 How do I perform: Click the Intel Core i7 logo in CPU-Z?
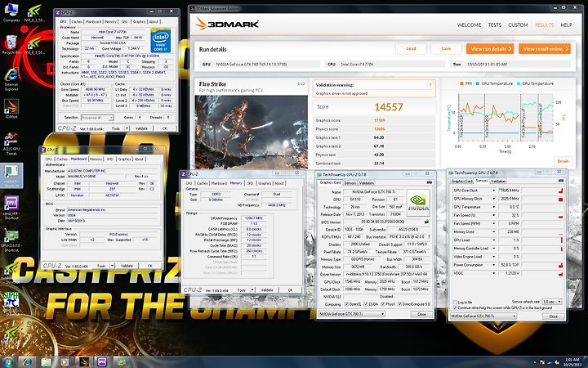(x=161, y=41)
